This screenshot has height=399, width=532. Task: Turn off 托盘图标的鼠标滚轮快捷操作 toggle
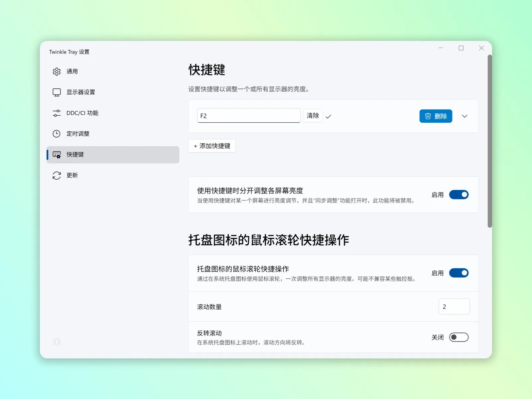coord(459,273)
